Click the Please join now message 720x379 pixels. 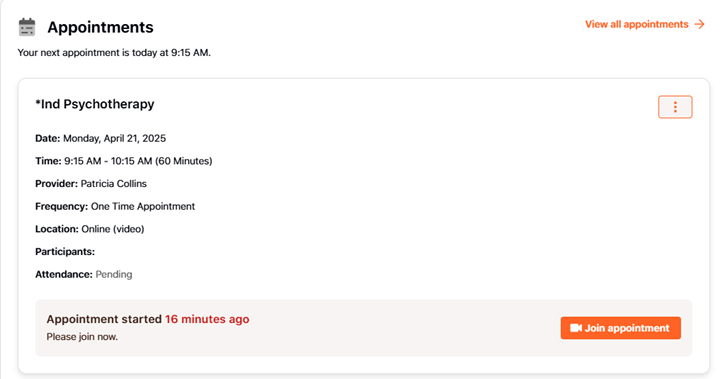pyautogui.click(x=82, y=337)
